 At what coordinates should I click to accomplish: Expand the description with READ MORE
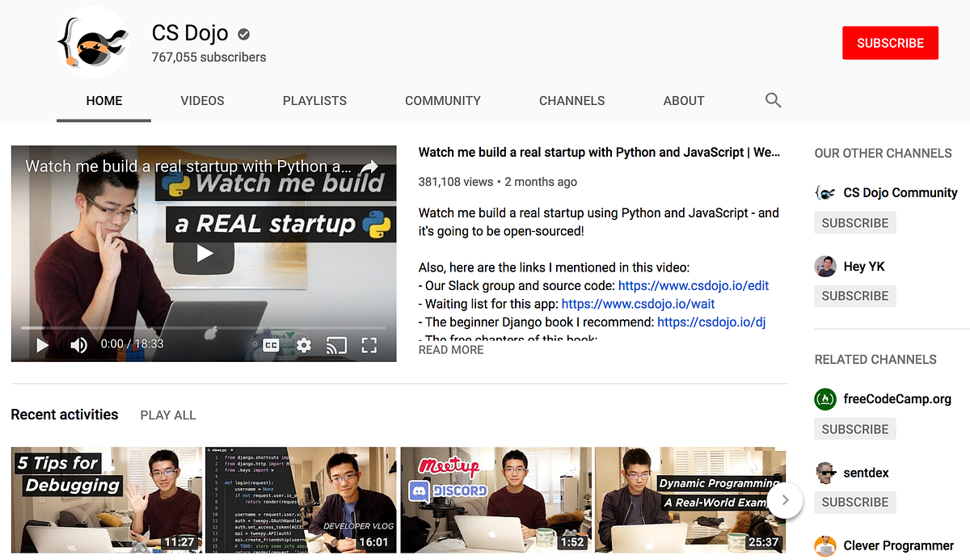point(450,349)
